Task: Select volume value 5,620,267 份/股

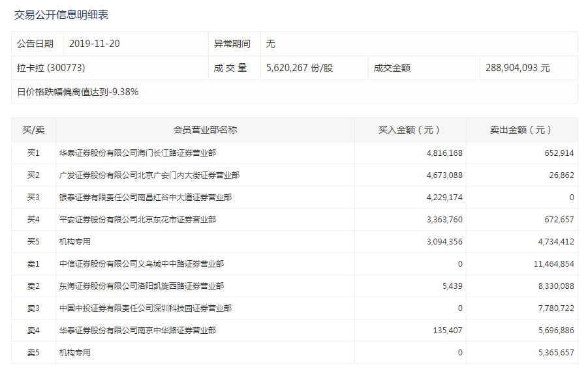Action: pos(300,68)
